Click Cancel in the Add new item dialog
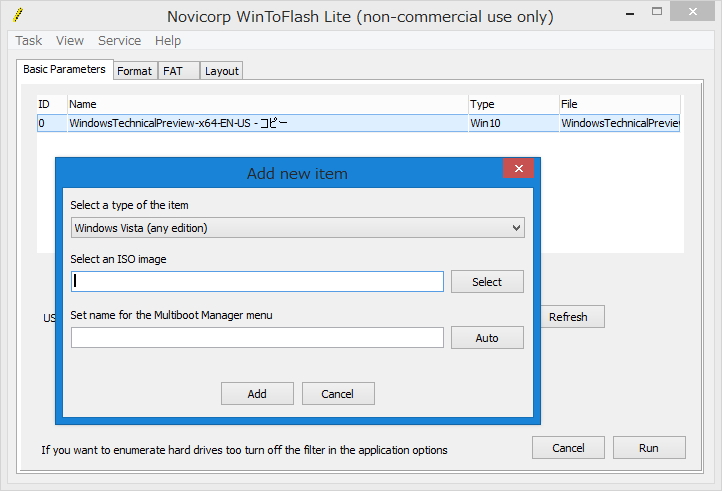The image size is (722, 491). click(x=338, y=394)
